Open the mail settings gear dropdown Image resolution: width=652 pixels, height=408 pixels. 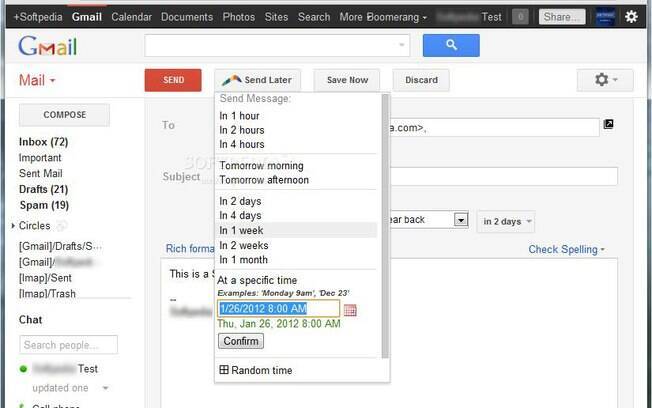(605, 80)
